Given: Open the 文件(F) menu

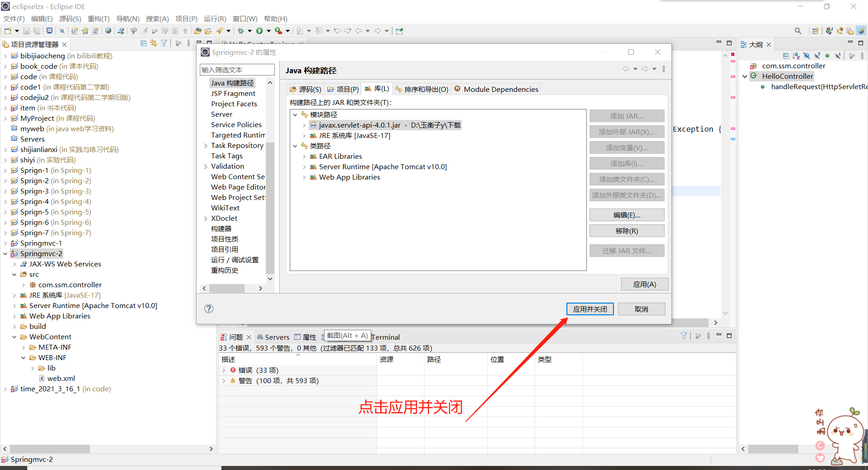Looking at the screenshot, I should point(14,19).
